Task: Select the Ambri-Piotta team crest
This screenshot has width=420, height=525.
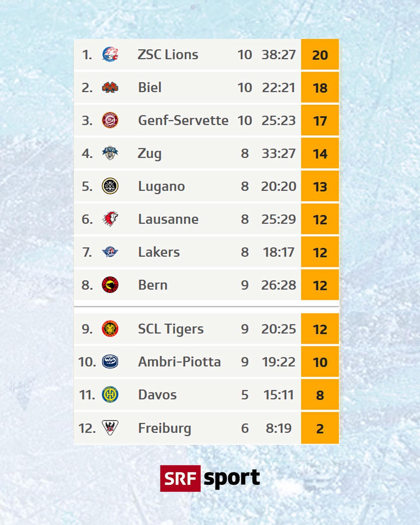Action: click(110, 362)
